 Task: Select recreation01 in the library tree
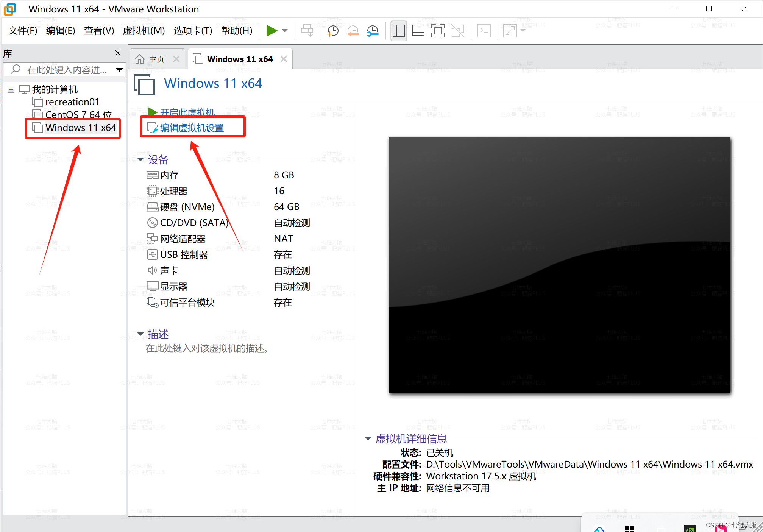point(72,102)
